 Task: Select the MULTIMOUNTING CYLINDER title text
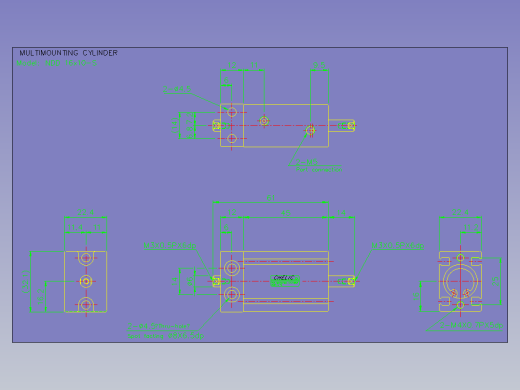click(x=68, y=53)
